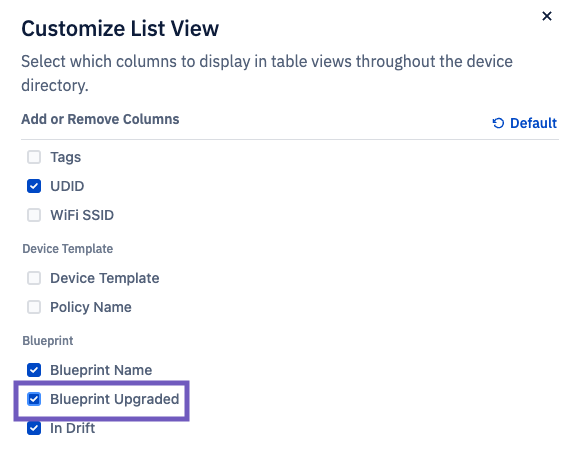Uncheck the Blueprint Upgraded checkbox
Screen dimensions: 578x456
click(34, 399)
